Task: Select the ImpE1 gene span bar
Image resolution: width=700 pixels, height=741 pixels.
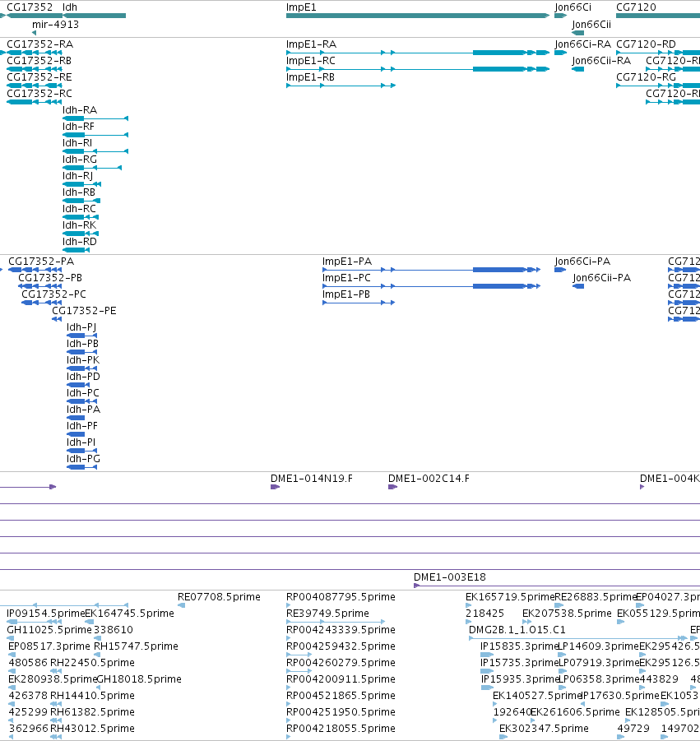Action: [x=418, y=16]
